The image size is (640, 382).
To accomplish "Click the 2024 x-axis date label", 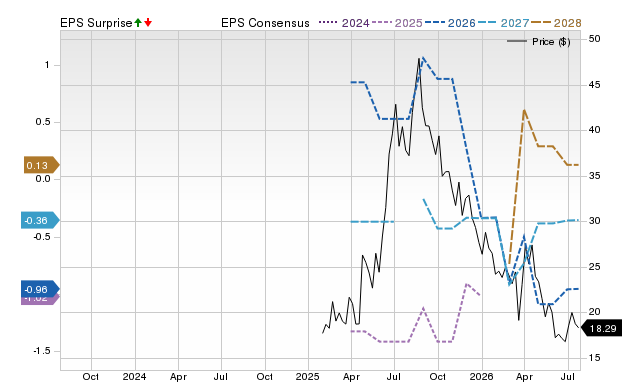I will (x=134, y=376).
